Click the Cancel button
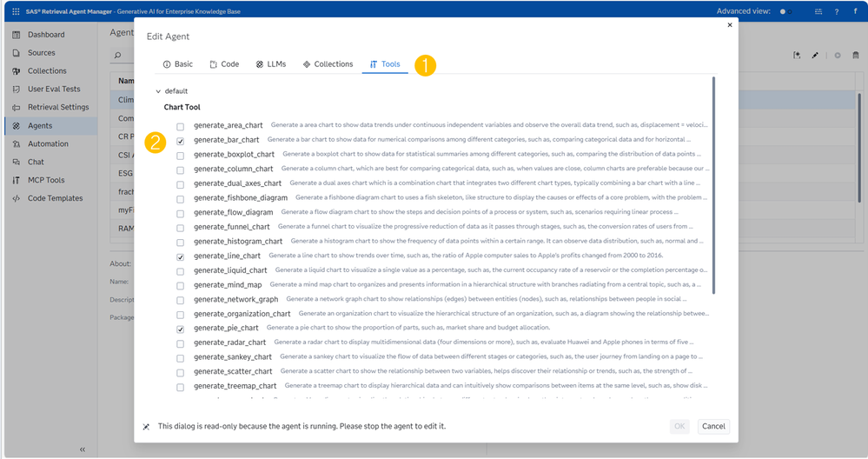 [x=713, y=426]
